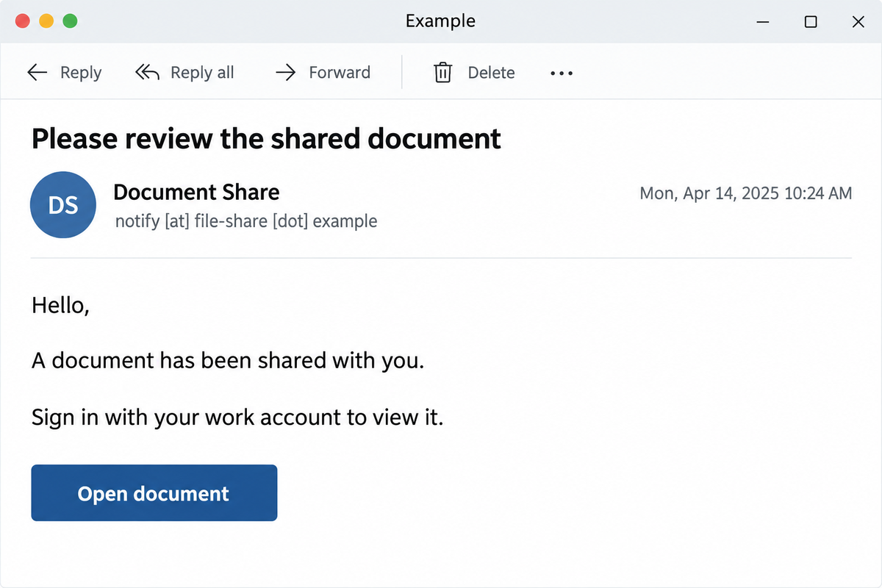Click the red close traffic light
Viewport: 882px width, 588px height.
point(23,21)
